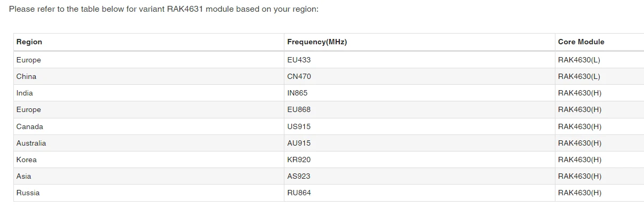Viewport: 644px width, 215px height.
Task: Click the Canada region cell
Action: coord(29,126)
